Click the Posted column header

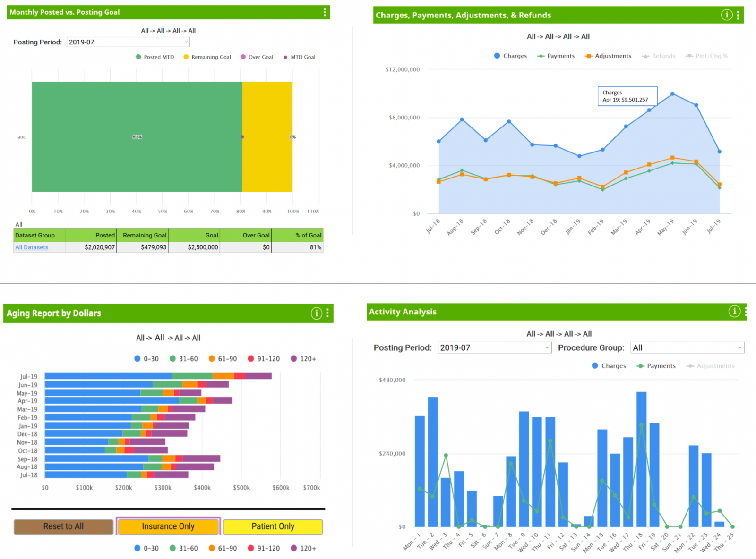click(x=91, y=235)
